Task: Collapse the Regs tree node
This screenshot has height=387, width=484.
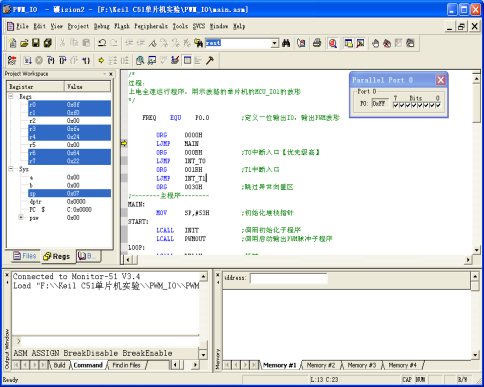Action: (11, 96)
